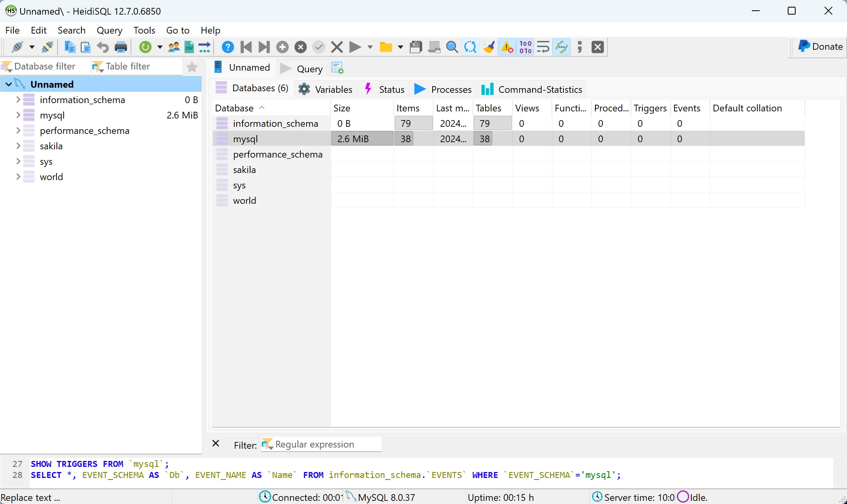The height and width of the screenshot is (504, 847).
Task: Open the User manager icon
Action: pos(174,47)
